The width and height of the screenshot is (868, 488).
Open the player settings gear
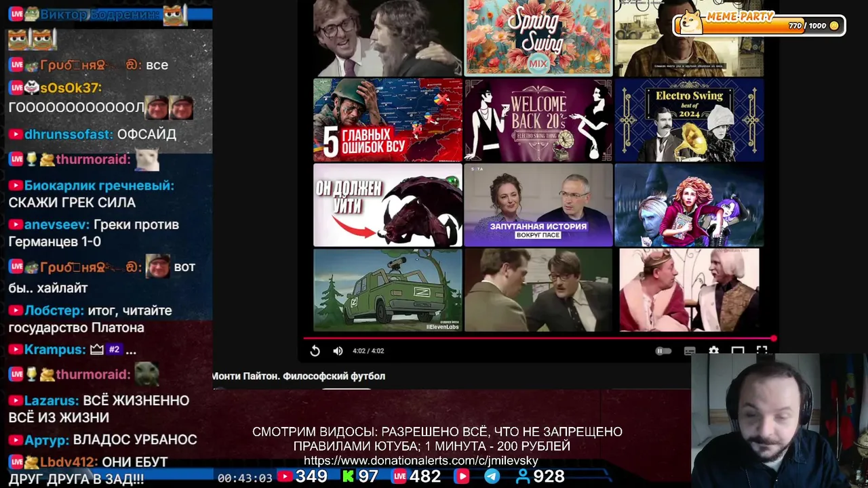click(713, 350)
